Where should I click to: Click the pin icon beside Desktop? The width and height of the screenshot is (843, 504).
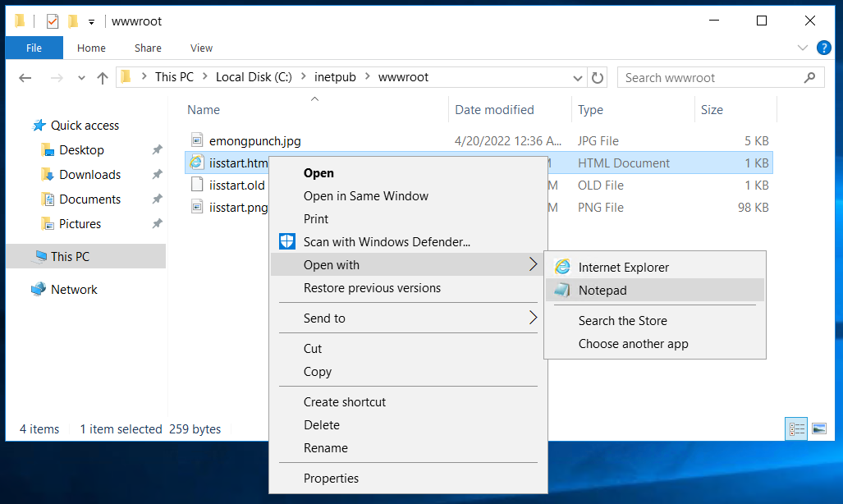(157, 149)
